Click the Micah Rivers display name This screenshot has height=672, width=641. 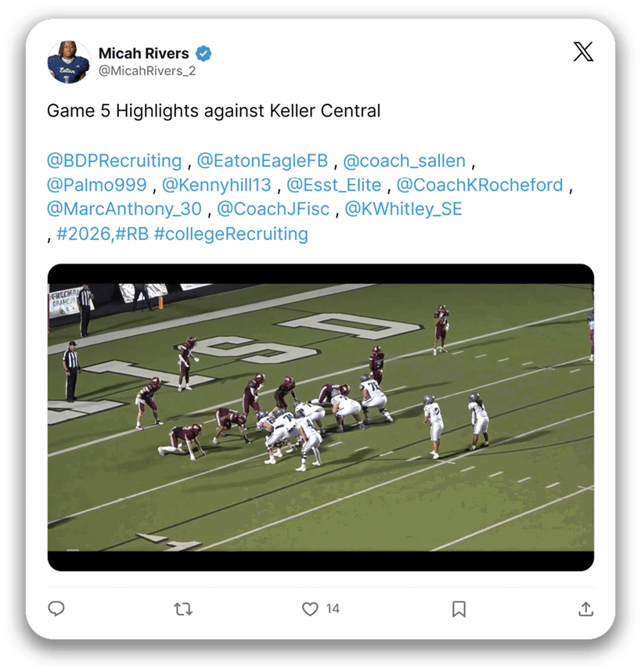tap(144, 53)
